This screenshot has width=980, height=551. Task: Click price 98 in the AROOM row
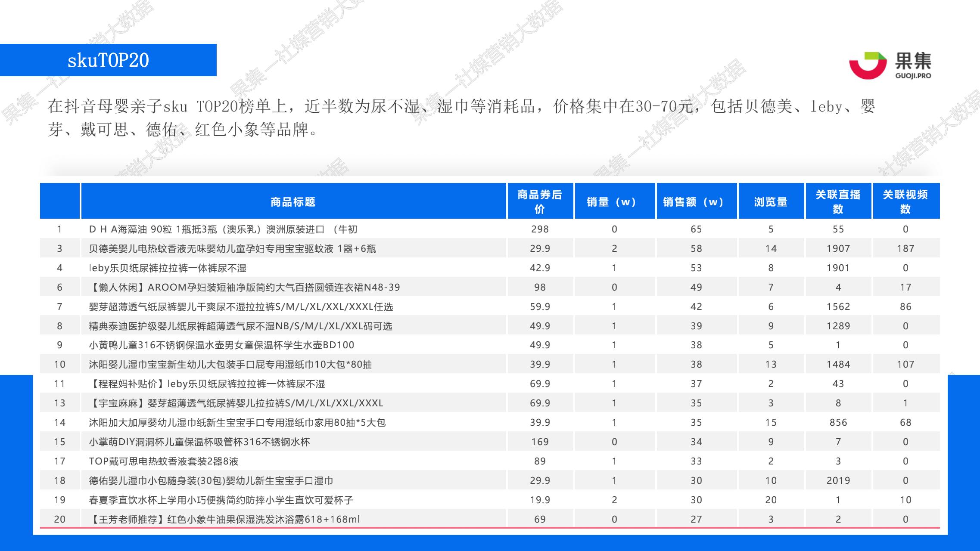[x=540, y=288]
